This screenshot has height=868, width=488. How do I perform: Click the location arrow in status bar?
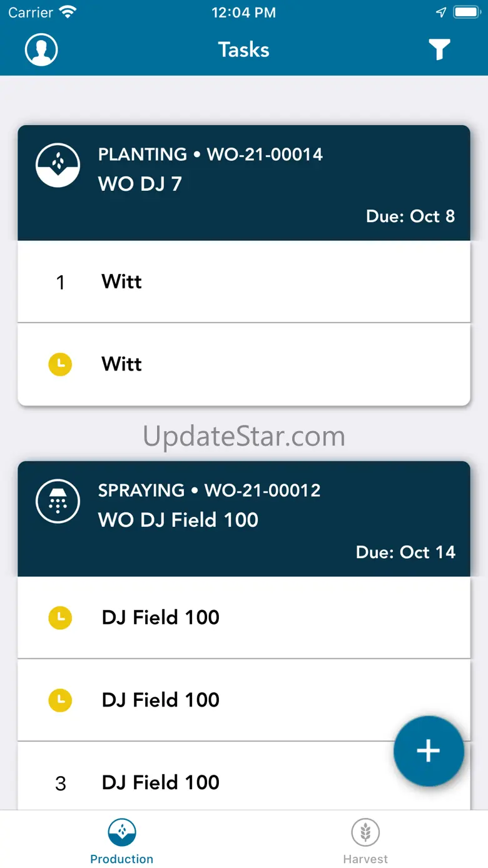pos(441,13)
